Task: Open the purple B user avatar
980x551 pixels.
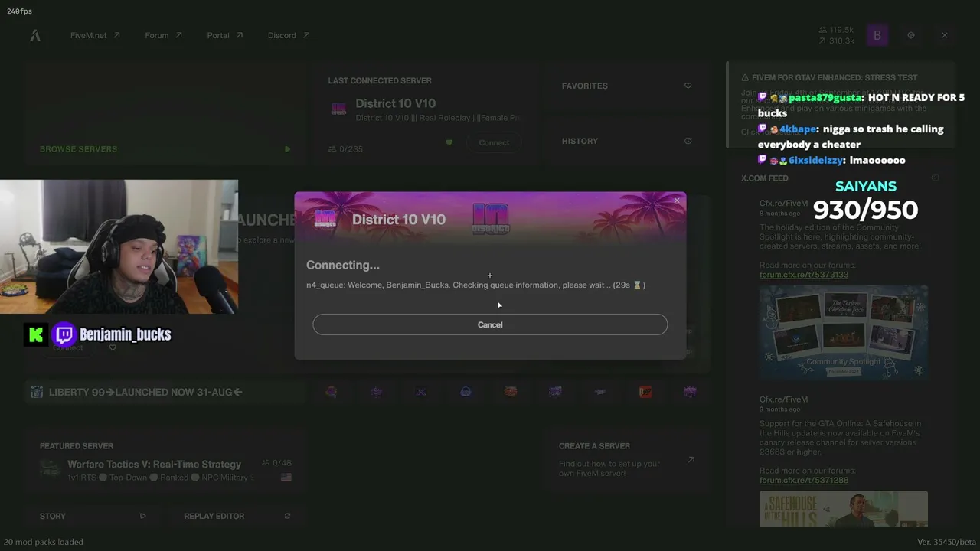Action: (877, 35)
